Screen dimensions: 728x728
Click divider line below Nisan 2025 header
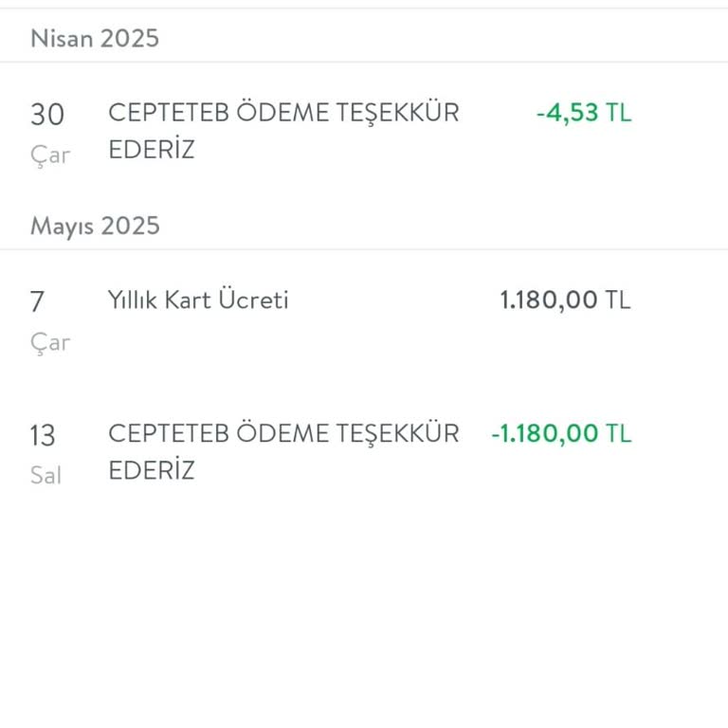pos(364,63)
